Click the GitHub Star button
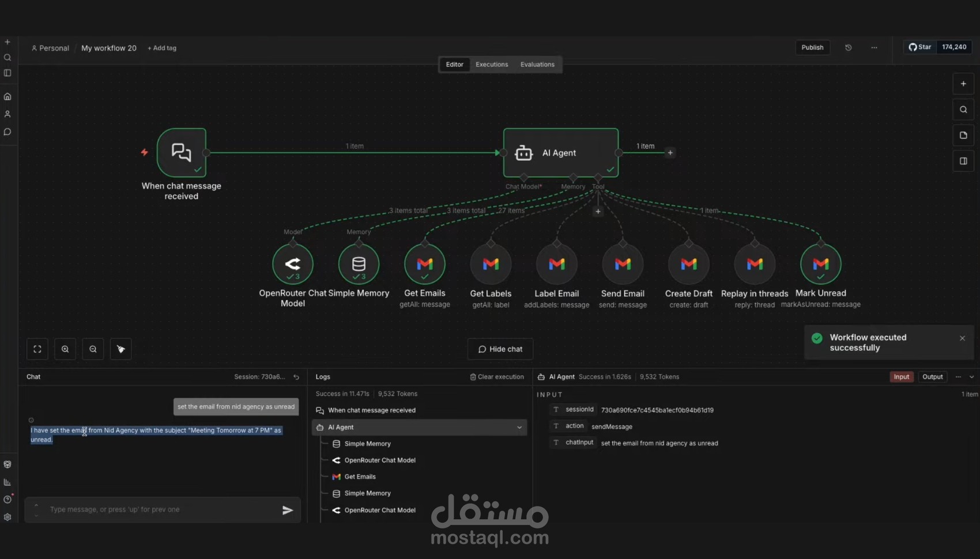980x559 pixels. pos(920,47)
